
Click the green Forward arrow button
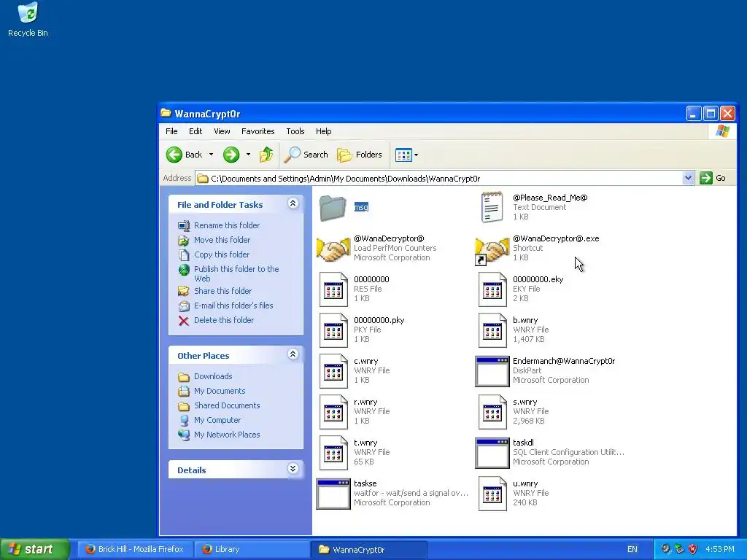click(x=231, y=155)
